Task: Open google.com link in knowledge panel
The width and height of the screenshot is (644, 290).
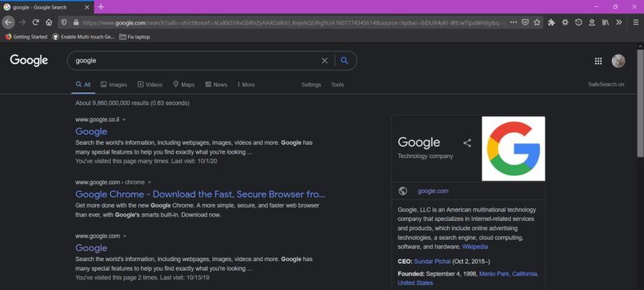Action: point(433,191)
